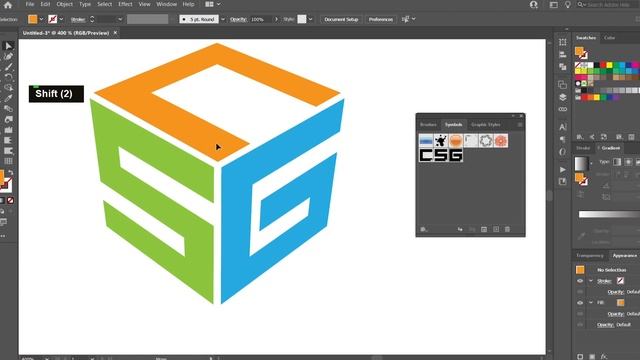The height and width of the screenshot is (360, 640).
Task: Click the Home icon
Action: click(8, 5)
